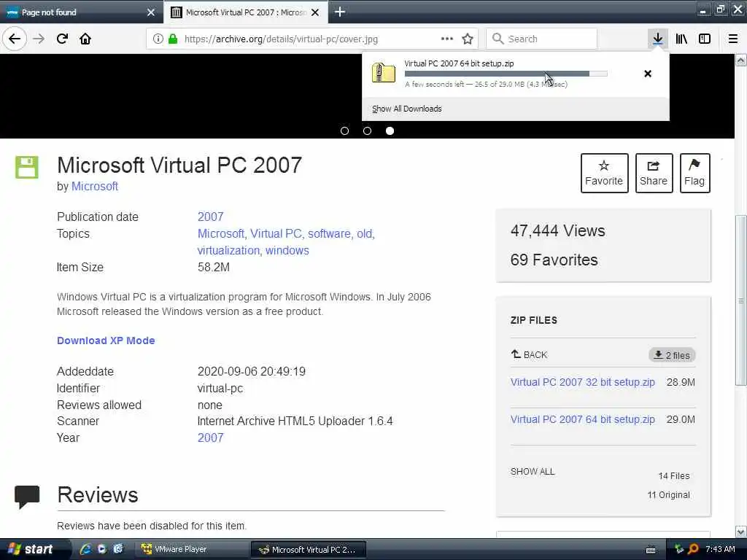The image size is (747, 560).
Task: Select the Microsoft Virtual PC 2007 tab
Action: 245,12
